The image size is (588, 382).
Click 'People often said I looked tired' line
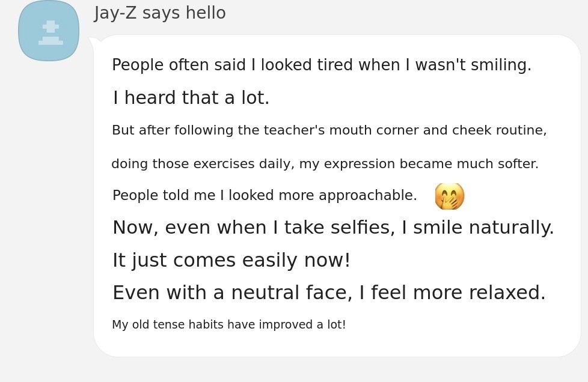[321, 65]
